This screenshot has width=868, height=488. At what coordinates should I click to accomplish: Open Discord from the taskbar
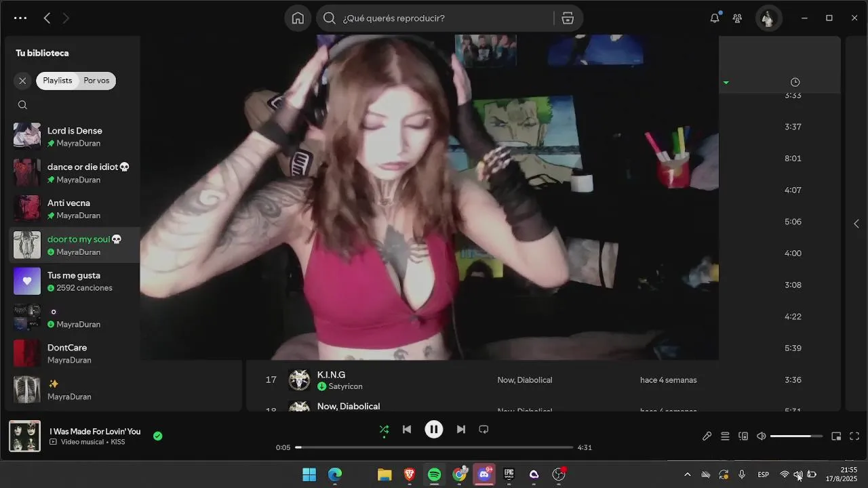[x=484, y=474]
